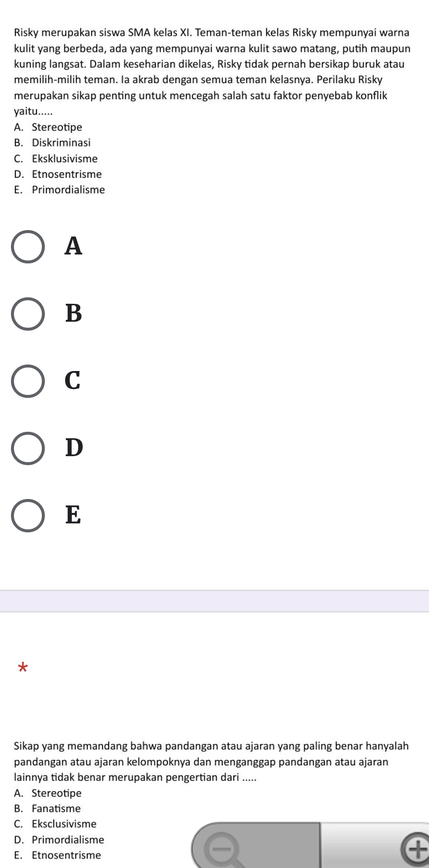Click the 'B. Fanatisme' choice text
Image resolution: width=429 pixels, height=868 pixels.
(47, 808)
